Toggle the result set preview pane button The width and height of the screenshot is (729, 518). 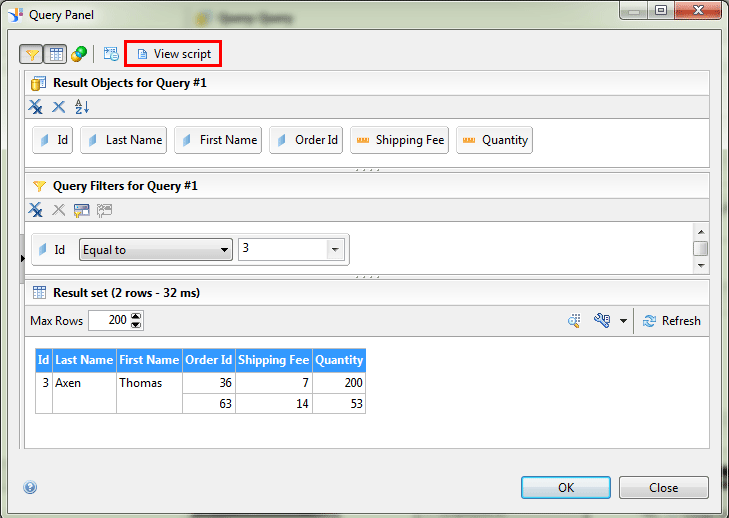pos(56,54)
